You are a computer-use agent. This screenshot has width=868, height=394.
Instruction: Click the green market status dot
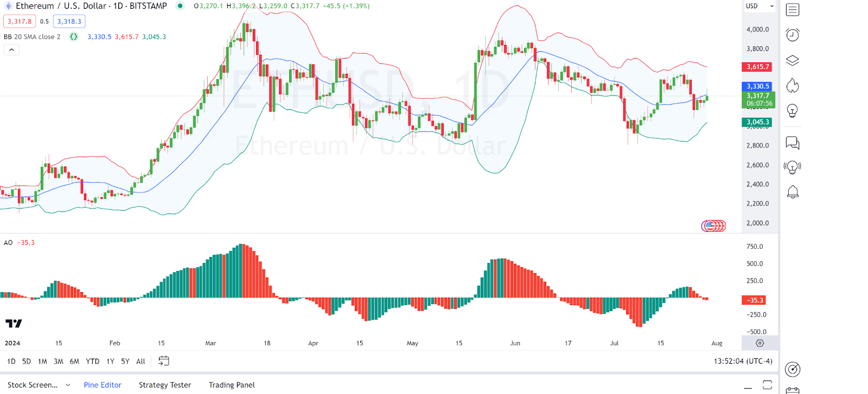click(x=180, y=6)
